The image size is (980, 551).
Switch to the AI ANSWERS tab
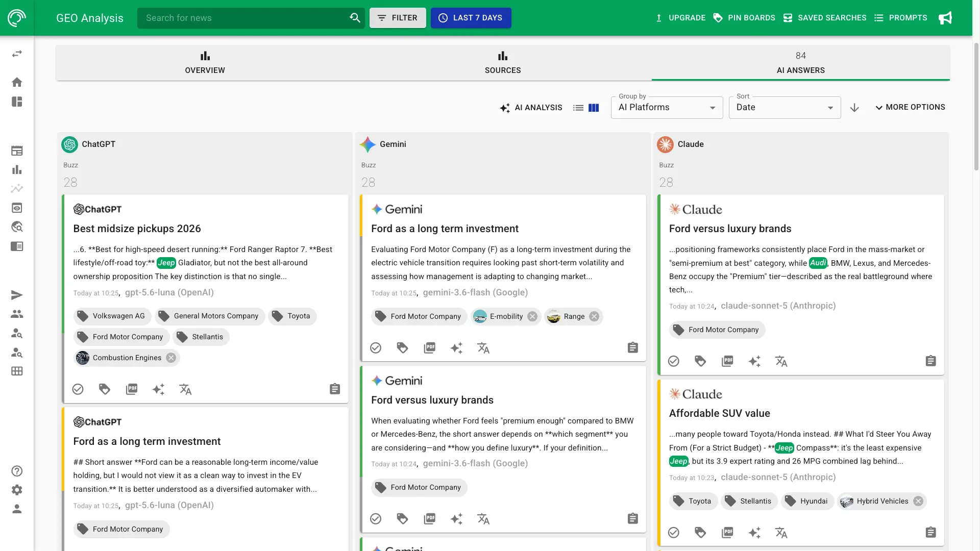[800, 63]
